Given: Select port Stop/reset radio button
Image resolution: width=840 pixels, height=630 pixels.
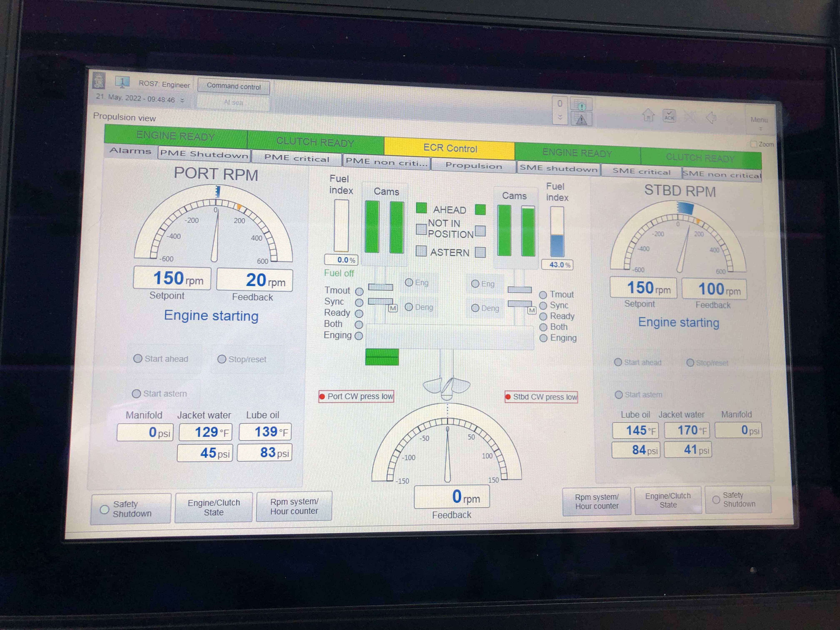Looking at the screenshot, I should (x=222, y=359).
